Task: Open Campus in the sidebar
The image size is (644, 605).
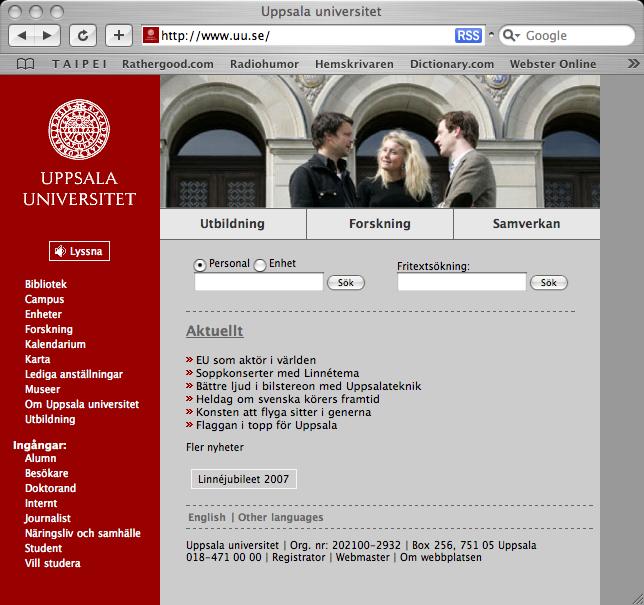Action: pos(44,299)
